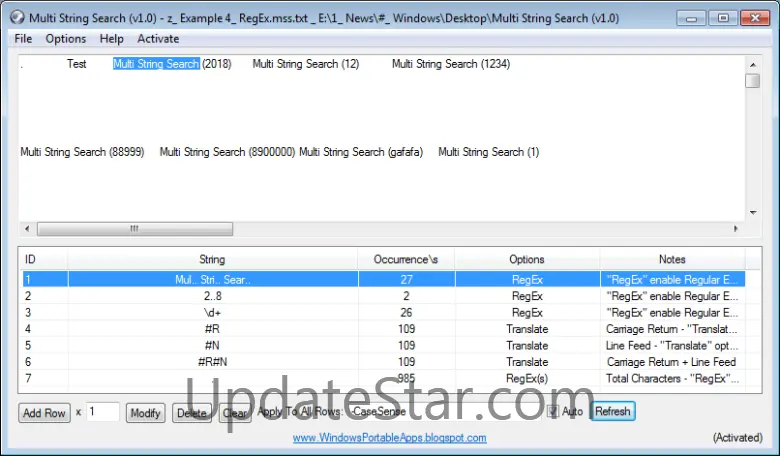Viewport: 780px width, 456px height.
Task: Click the horizontal scrollbar left arrow
Action: (27, 229)
